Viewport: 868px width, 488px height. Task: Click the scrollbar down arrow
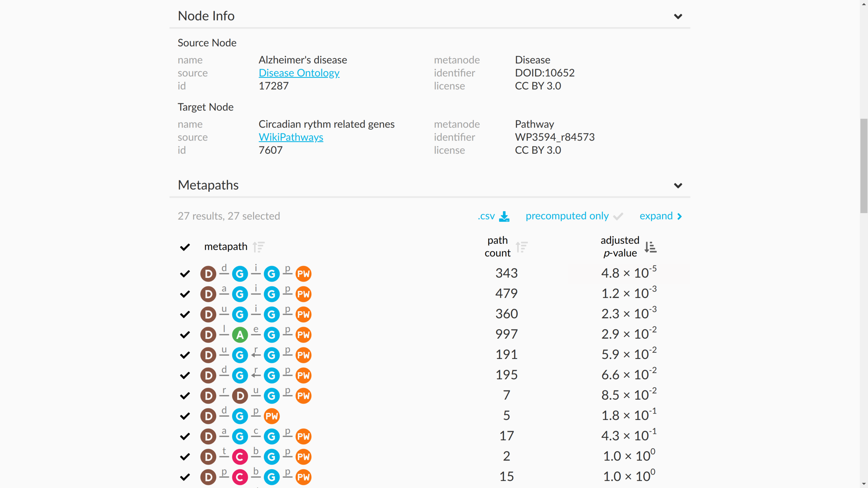pyautogui.click(x=864, y=484)
